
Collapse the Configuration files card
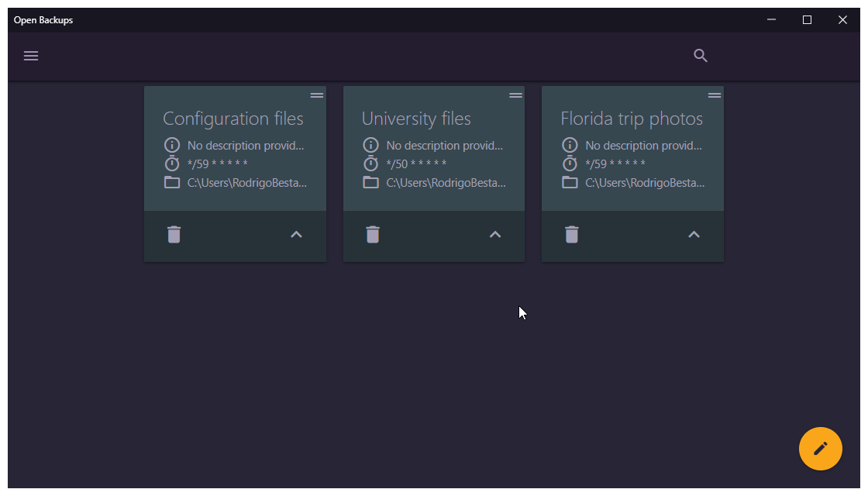[x=296, y=235]
